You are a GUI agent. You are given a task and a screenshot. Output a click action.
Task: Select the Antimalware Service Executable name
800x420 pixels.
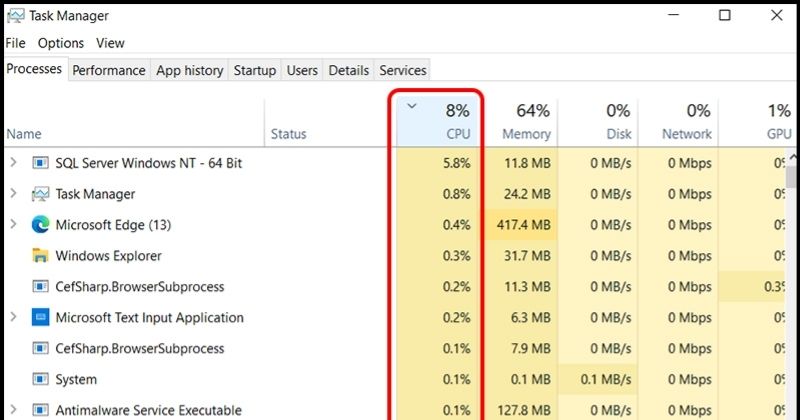[148, 410]
